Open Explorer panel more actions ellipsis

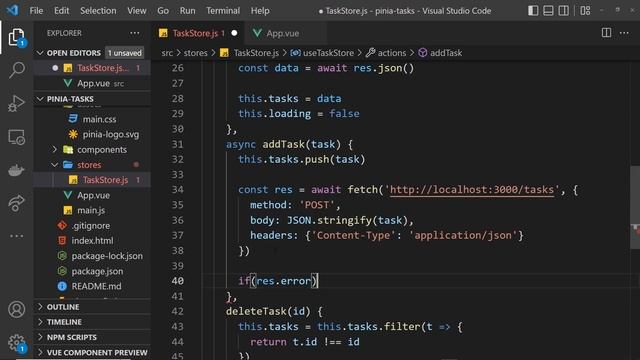click(134, 33)
